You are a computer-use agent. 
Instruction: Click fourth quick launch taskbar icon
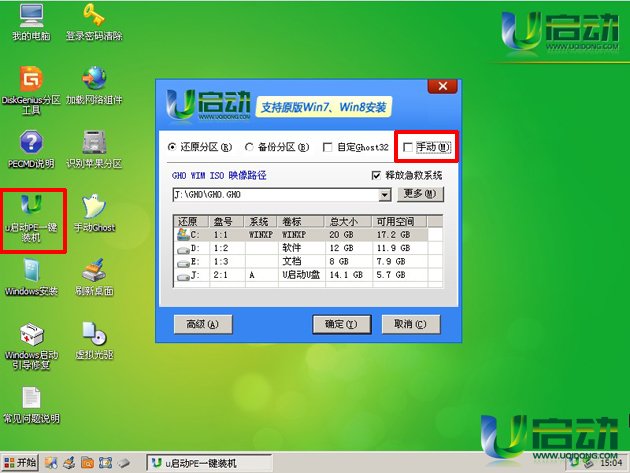pos(105,463)
